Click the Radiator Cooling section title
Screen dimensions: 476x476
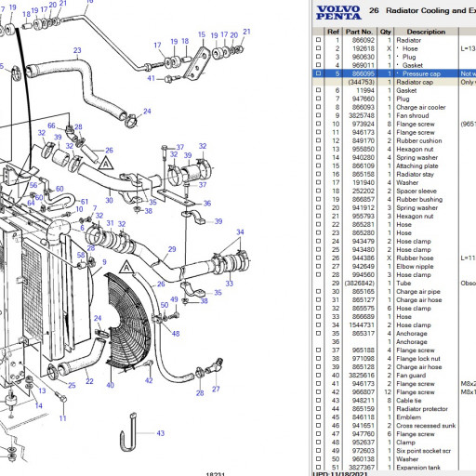click(430, 10)
